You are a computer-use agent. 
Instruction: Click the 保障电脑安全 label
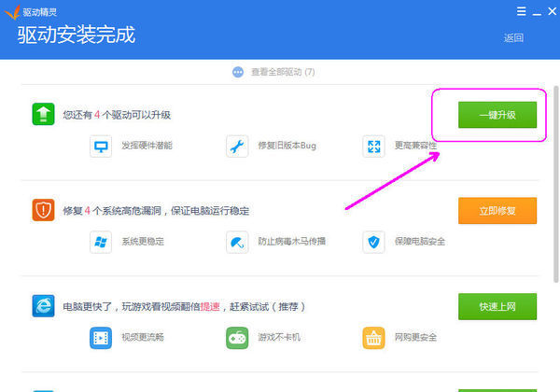point(420,242)
